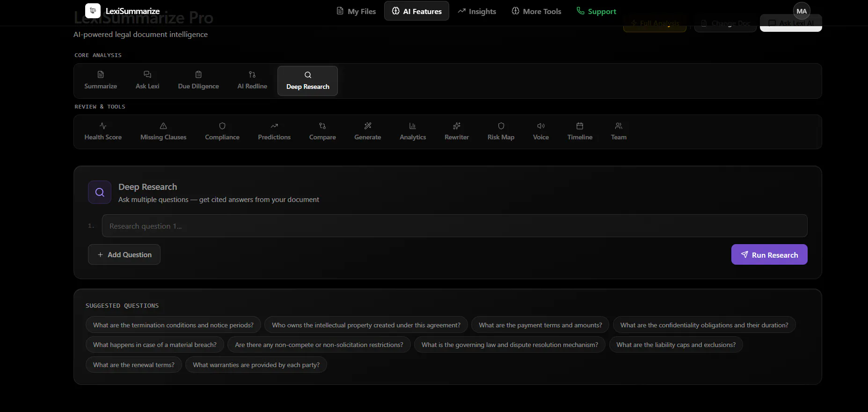Screen dimensions: 868x412
Task: Select the Due Diligence tab
Action: coord(198,80)
